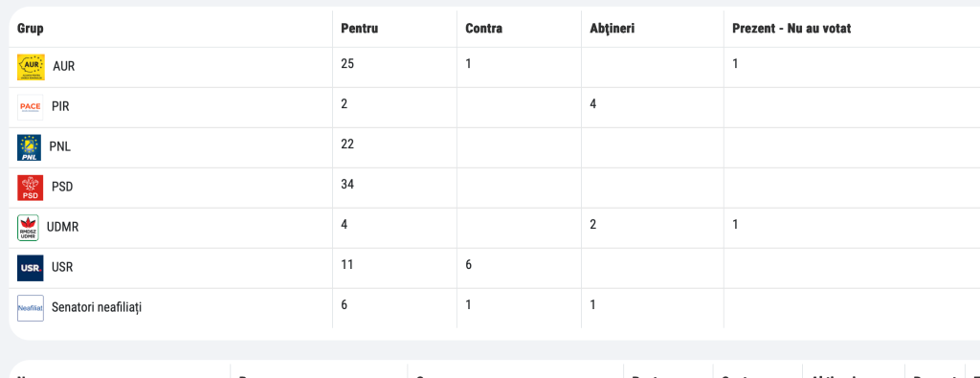Select the Pentru column header
980x378 pixels.
(x=360, y=28)
